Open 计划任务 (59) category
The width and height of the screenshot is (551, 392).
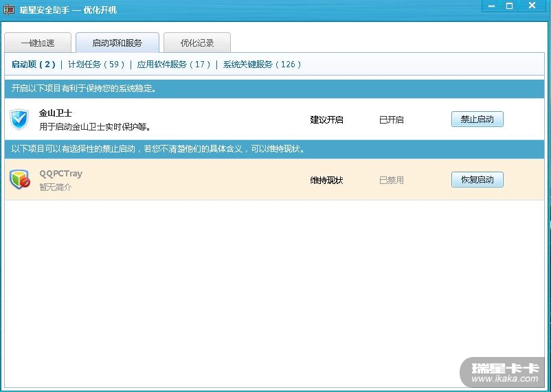(96, 65)
